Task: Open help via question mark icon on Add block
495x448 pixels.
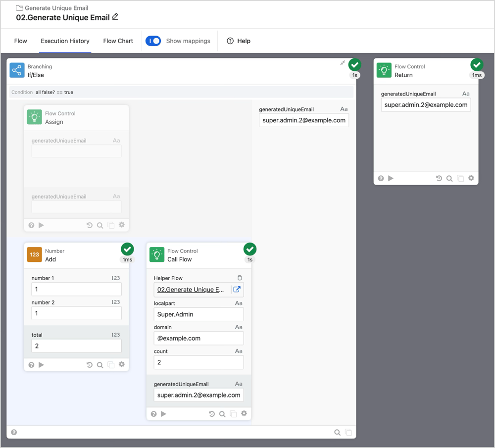Action: 31,364
